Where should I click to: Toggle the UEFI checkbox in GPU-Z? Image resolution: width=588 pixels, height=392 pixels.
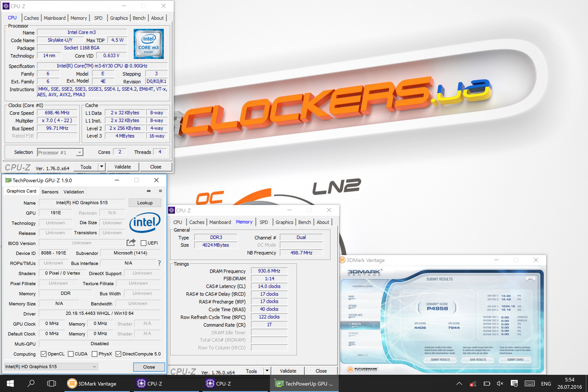point(144,243)
